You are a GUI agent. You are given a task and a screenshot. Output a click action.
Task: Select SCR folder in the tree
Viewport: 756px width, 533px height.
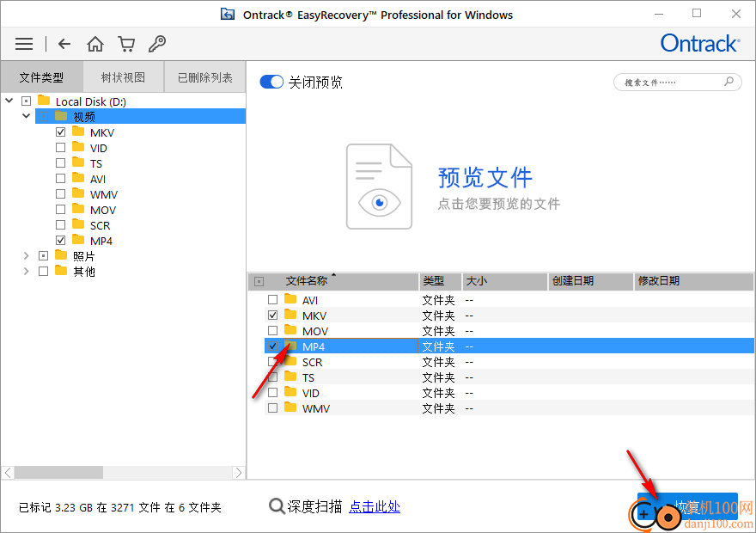click(100, 225)
